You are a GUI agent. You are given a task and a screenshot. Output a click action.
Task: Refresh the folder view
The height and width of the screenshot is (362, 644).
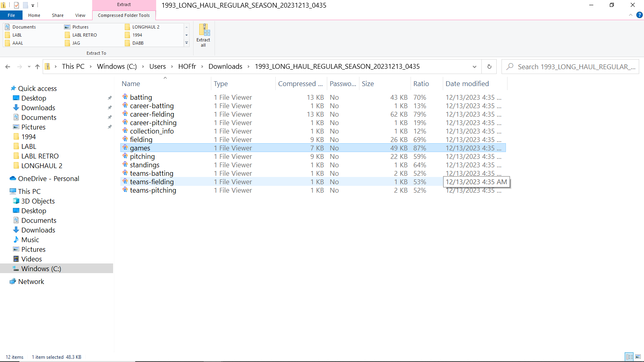[489, 67]
